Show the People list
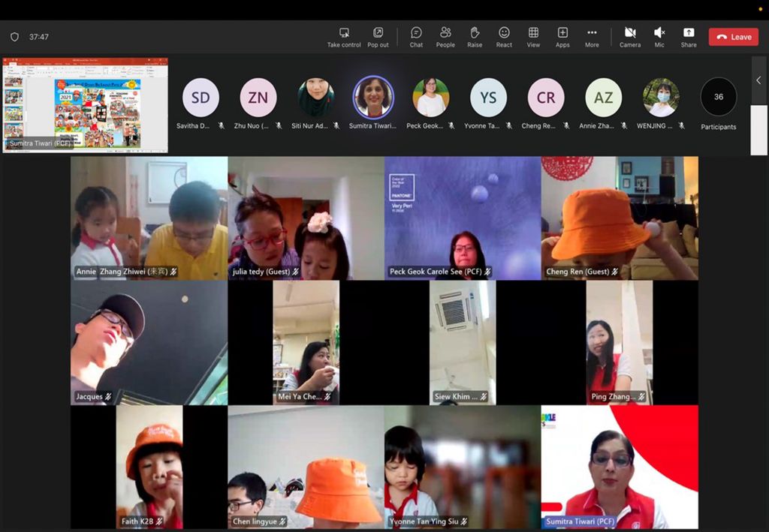 [445, 38]
